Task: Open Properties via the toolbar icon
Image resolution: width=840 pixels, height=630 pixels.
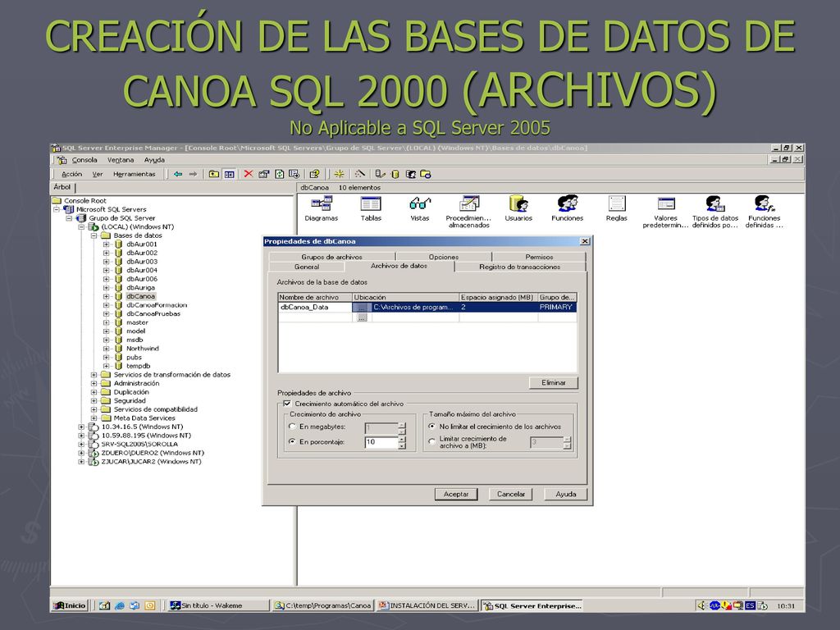Action: (x=263, y=174)
